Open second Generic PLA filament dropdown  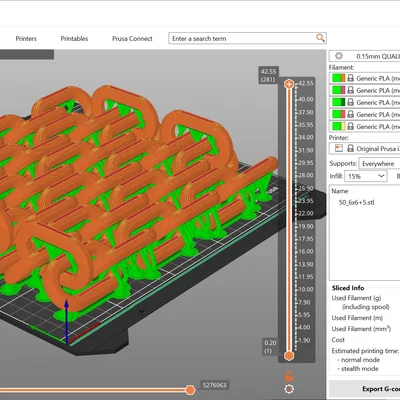(x=378, y=90)
